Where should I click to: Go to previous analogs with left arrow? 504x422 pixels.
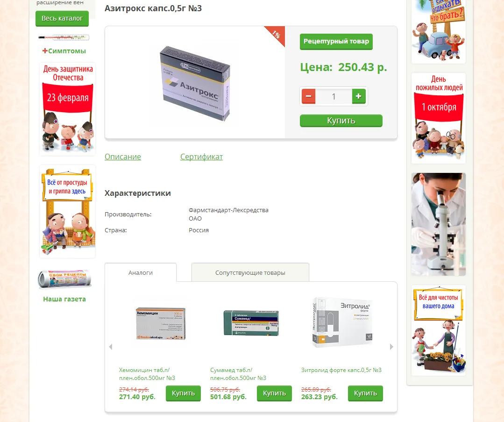(x=111, y=347)
